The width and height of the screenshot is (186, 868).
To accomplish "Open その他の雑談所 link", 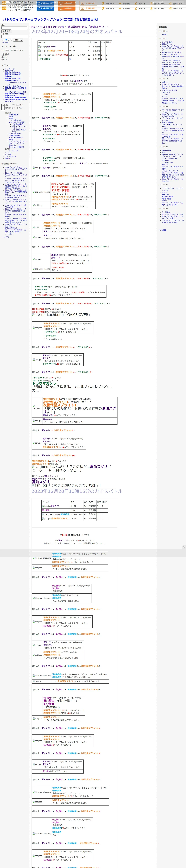I will pos(18,124).
